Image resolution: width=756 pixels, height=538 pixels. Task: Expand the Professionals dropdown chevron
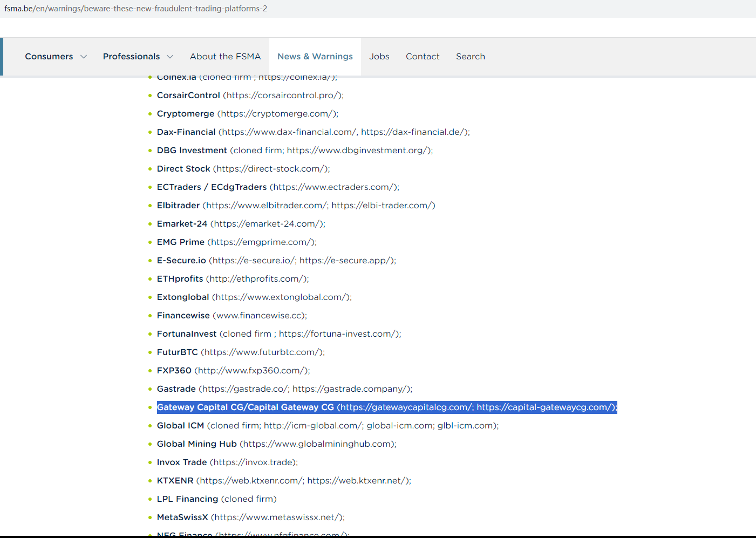coord(170,57)
